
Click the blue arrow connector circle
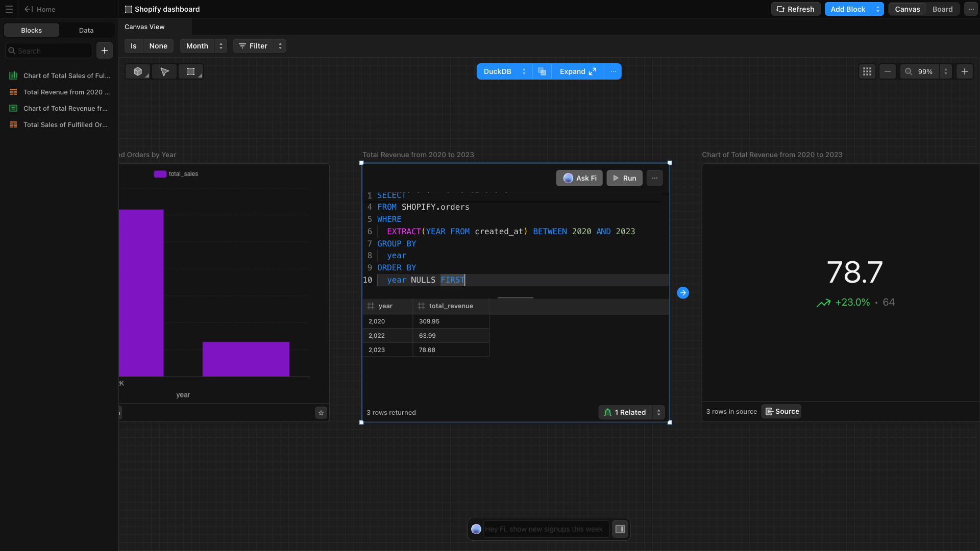(683, 293)
